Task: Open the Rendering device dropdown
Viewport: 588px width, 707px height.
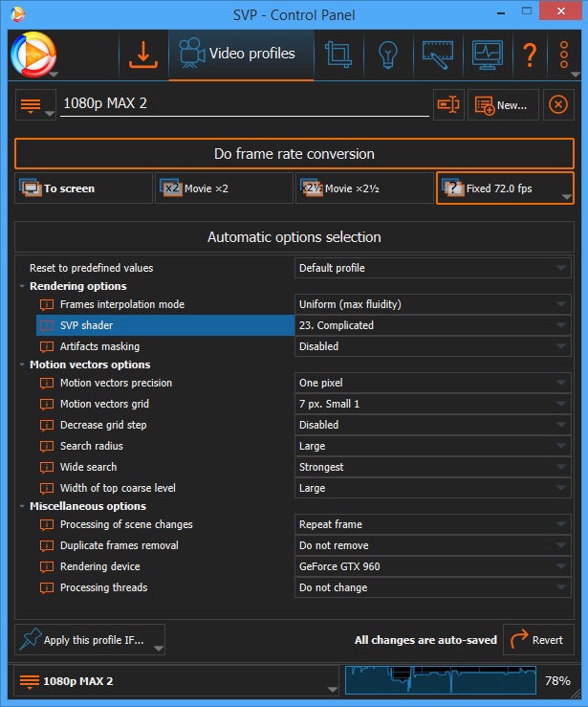Action: [432, 566]
